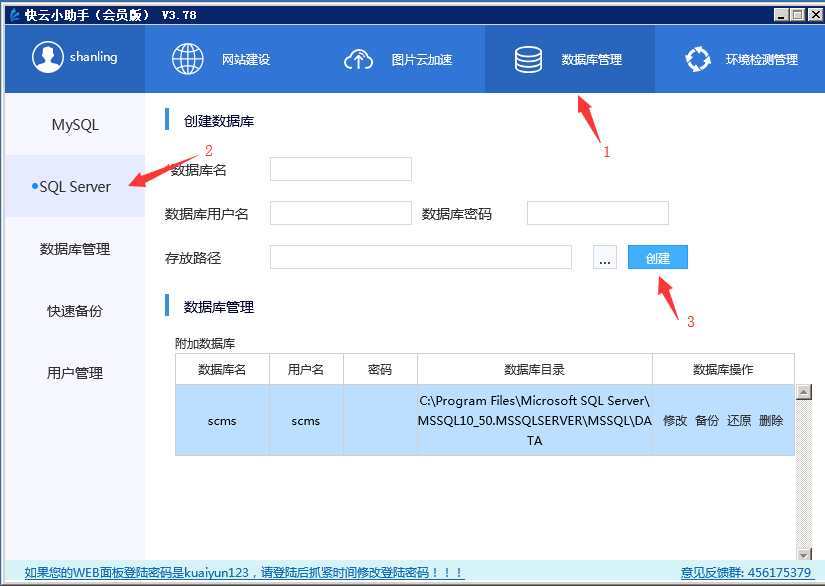Click the database cylinder icon
Image resolution: width=825 pixels, height=586 pixels.
[528, 59]
